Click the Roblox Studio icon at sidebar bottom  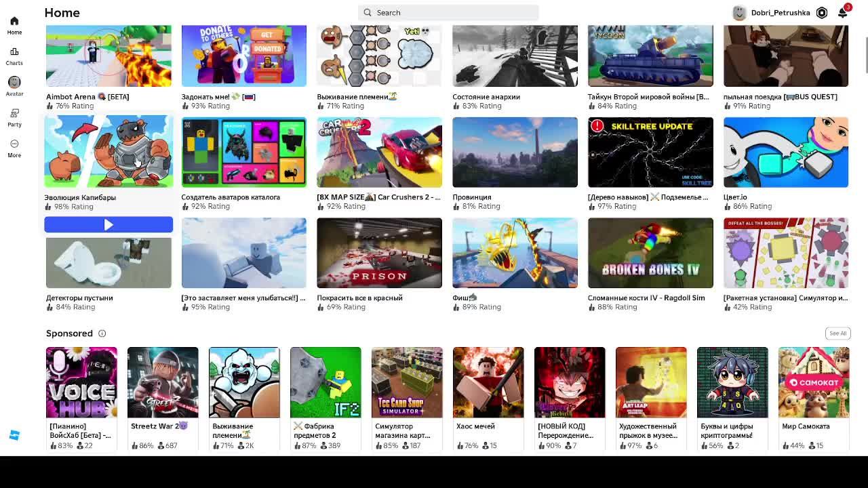[14, 435]
